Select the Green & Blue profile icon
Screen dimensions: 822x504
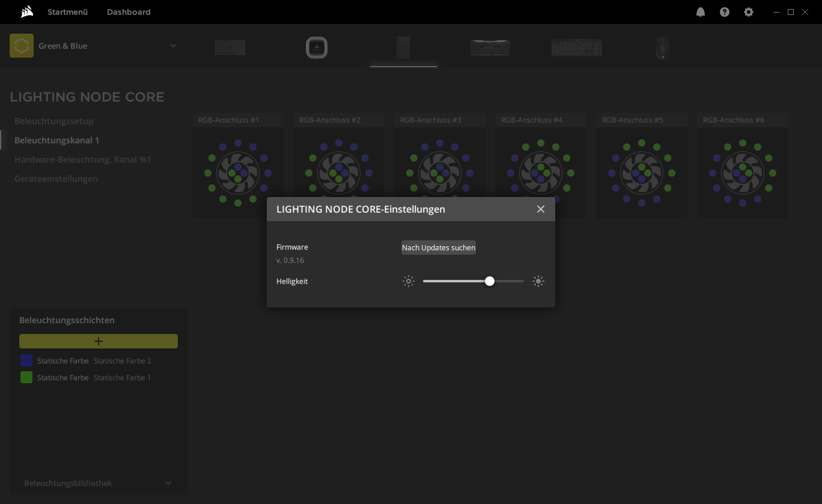[x=22, y=46]
